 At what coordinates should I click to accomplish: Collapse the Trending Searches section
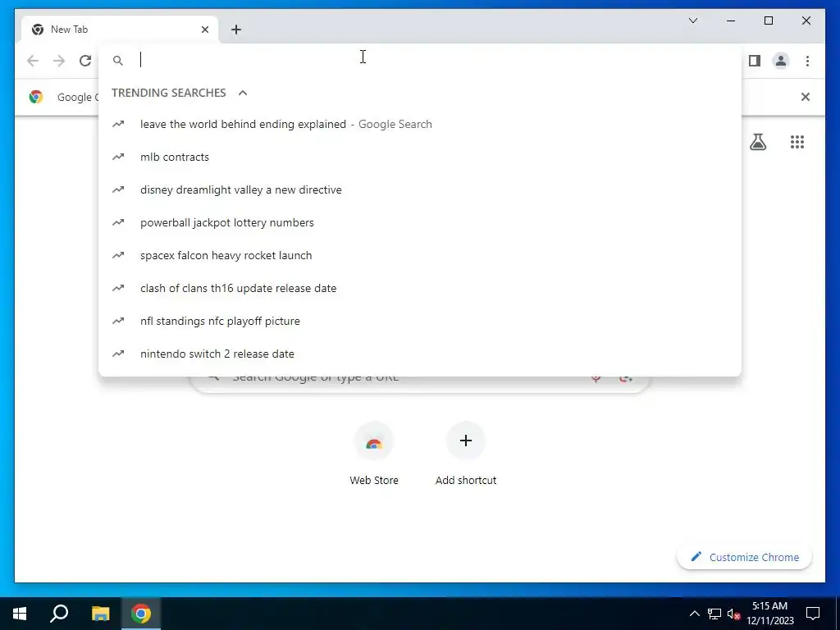(243, 93)
